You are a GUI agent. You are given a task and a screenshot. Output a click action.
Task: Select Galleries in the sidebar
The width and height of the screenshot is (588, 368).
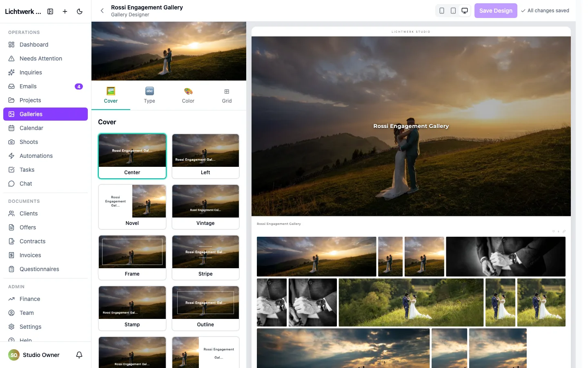(x=45, y=114)
